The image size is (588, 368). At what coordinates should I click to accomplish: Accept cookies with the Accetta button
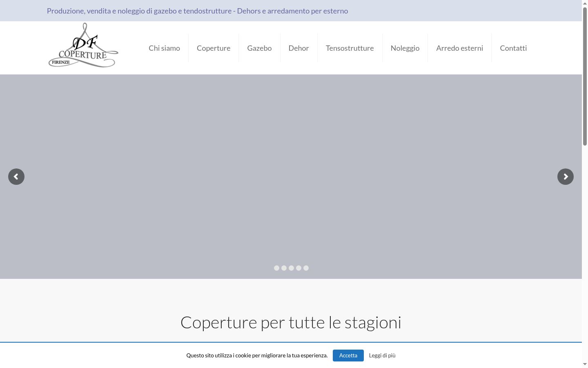[348, 355]
